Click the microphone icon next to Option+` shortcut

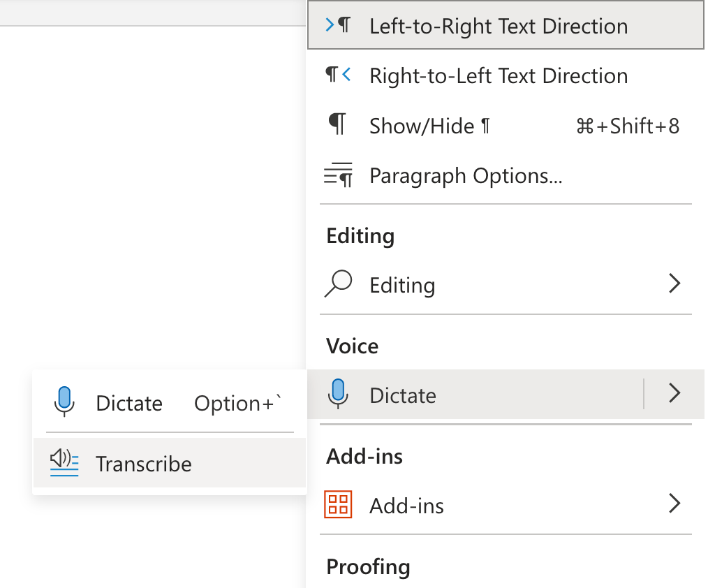pos(64,402)
